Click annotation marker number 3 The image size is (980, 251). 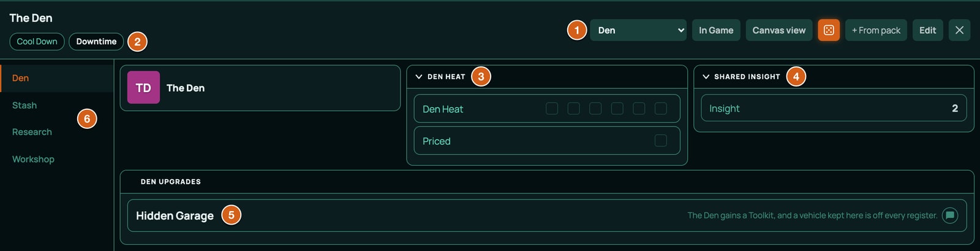pyautogui.click(x=481, y=77)
